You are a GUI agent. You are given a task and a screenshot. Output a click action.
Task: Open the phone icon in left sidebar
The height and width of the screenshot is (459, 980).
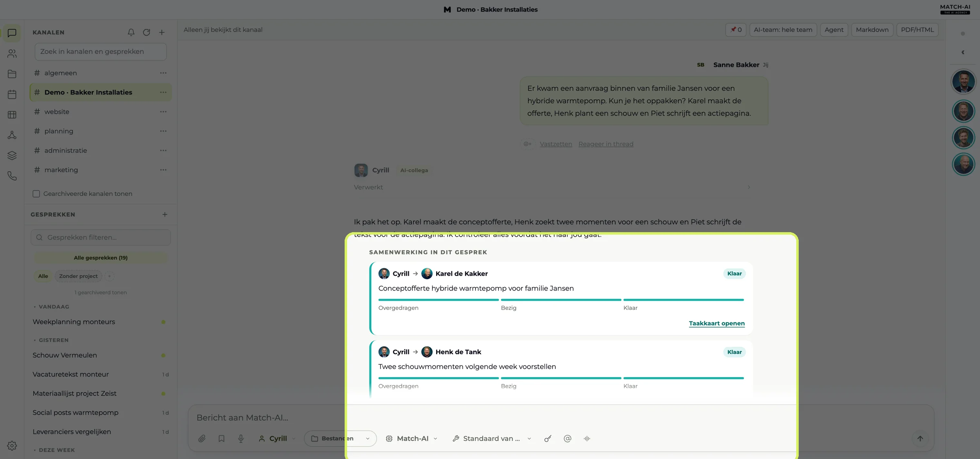pos(12,176)
